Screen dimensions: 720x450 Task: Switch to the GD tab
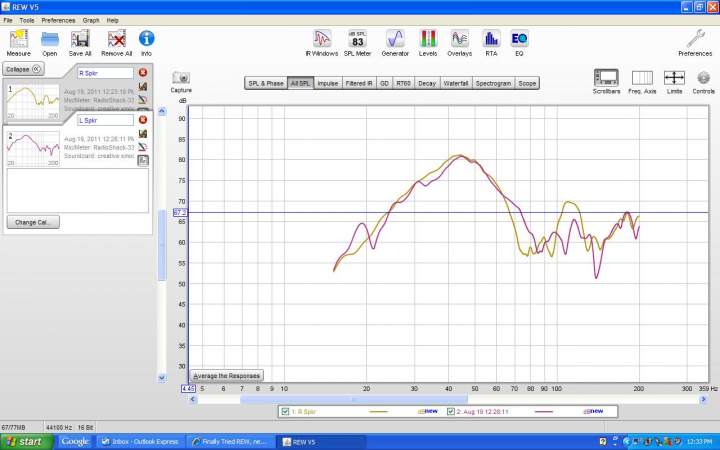tap(384, 84)
